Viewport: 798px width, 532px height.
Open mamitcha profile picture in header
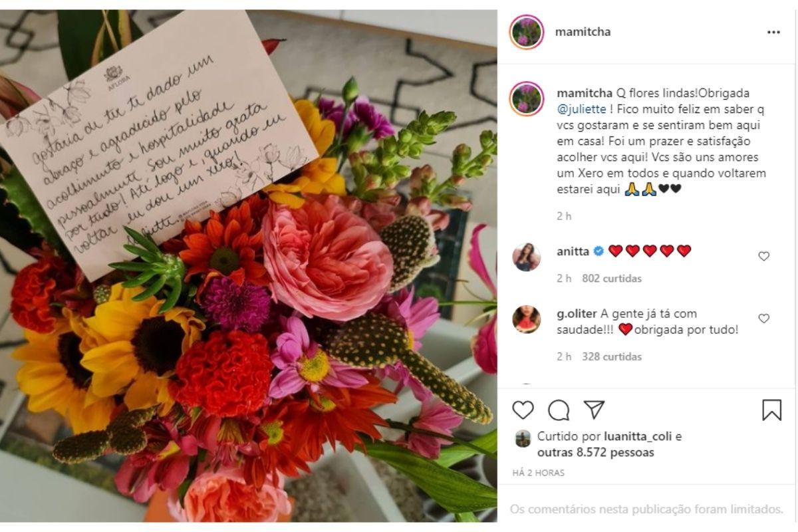tap(527, 32)
